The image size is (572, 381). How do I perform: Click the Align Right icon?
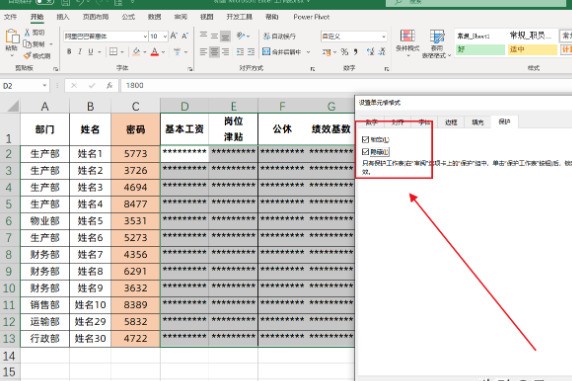coord(225,52)
